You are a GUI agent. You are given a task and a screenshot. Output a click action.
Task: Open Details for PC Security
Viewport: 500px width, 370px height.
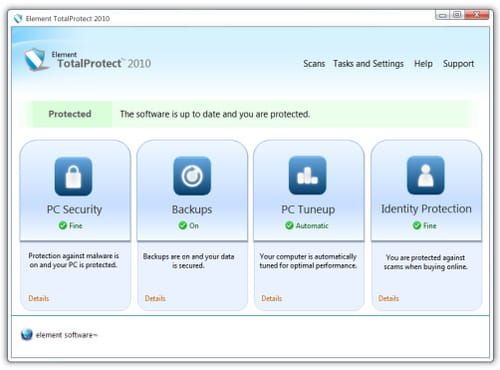(x=39, y=298)
